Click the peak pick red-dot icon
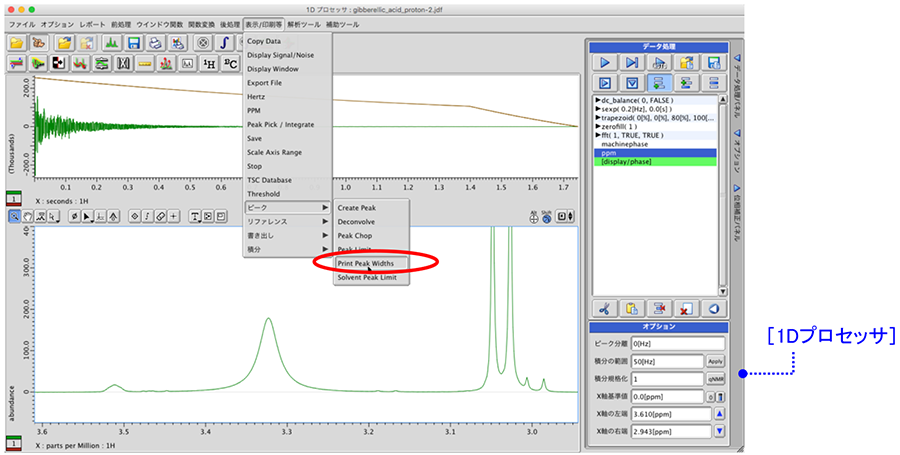Image resolution: width=900 pixels, height=455 pixels. pyautogui.click(x=166, y=64)
